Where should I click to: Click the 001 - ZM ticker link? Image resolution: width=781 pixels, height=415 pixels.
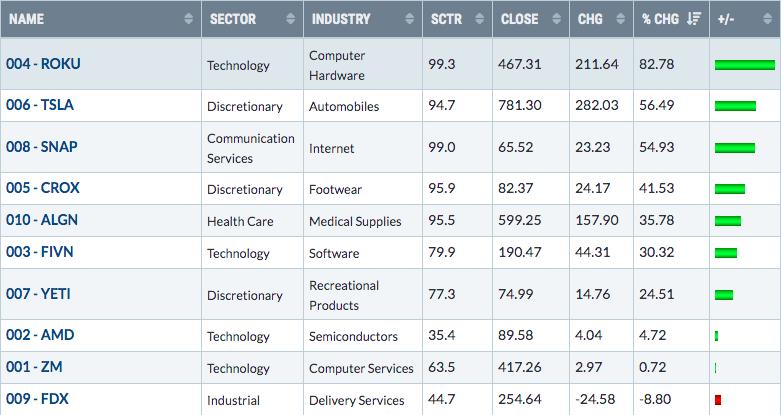click(x=35, y=367)
